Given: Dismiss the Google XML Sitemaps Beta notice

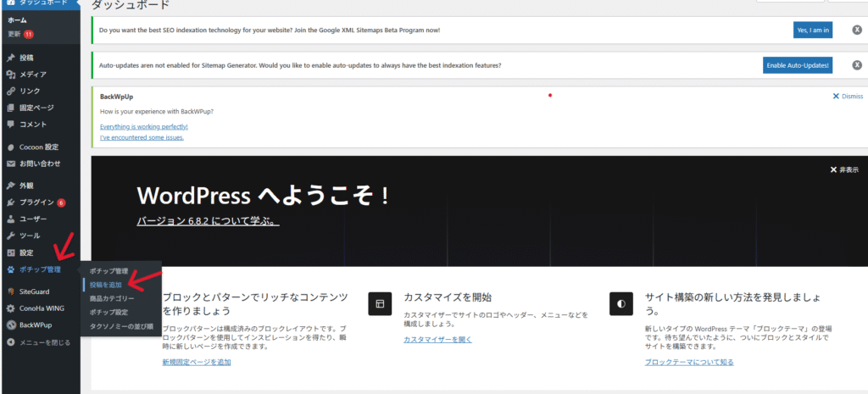Looking at the screenshot, I should pyautogui.click(x=856, y=30).
